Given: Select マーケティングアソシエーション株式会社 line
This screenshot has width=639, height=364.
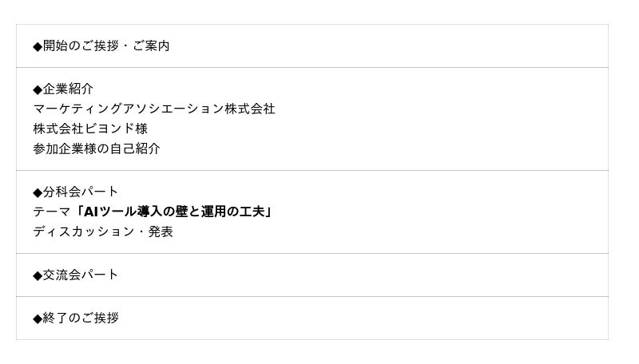Looking at the screenshot, I should tap(154, 109).
